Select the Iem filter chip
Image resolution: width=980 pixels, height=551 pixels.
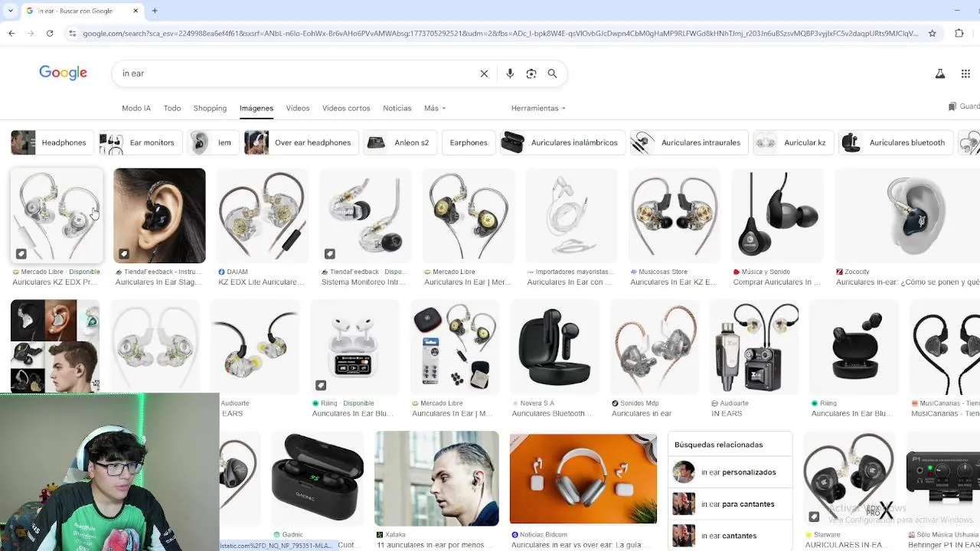click(x=212, y=142)
